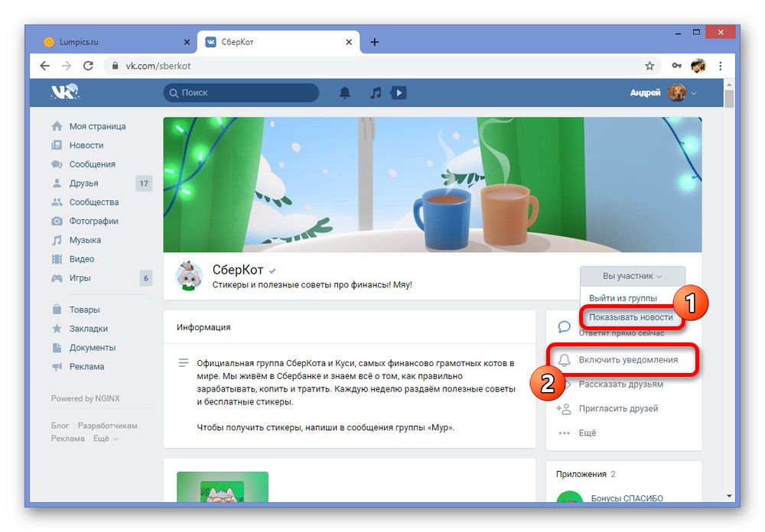Click the Powered by NGINX text

pos(86,398)
